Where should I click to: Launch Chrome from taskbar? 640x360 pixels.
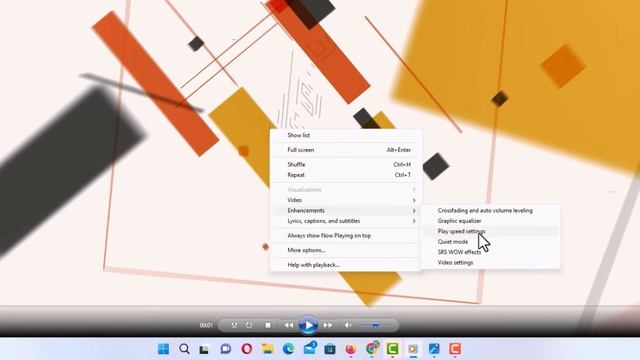pyautogui.click(x=372, y=349)
